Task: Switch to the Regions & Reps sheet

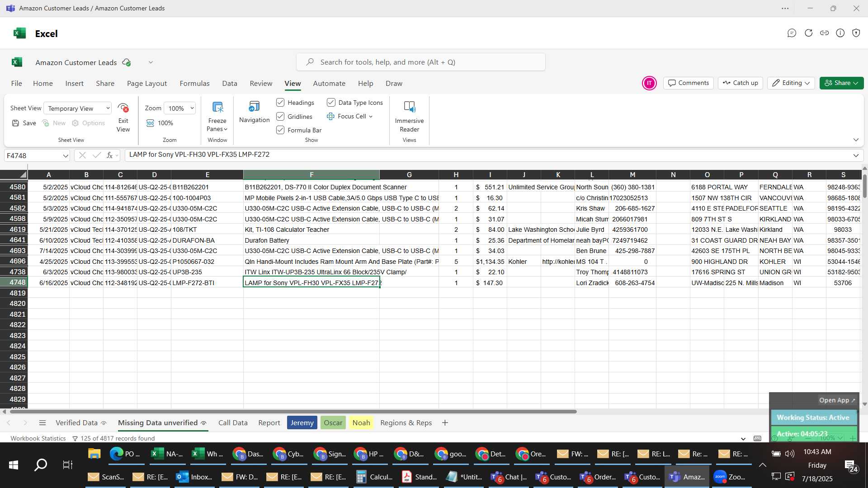Action: 406,423
